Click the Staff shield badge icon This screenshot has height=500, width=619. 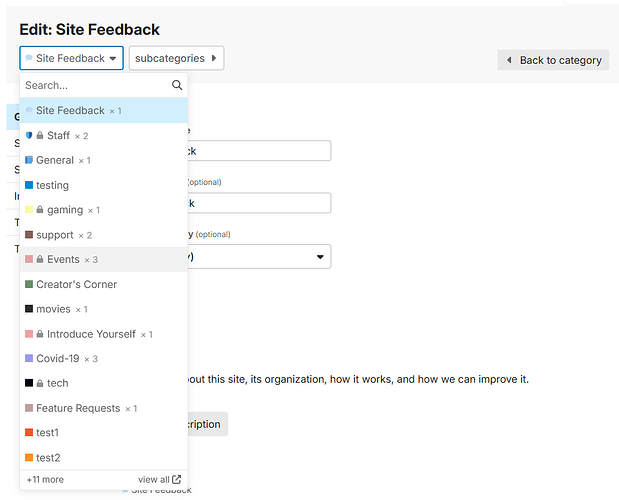point(29,135)
